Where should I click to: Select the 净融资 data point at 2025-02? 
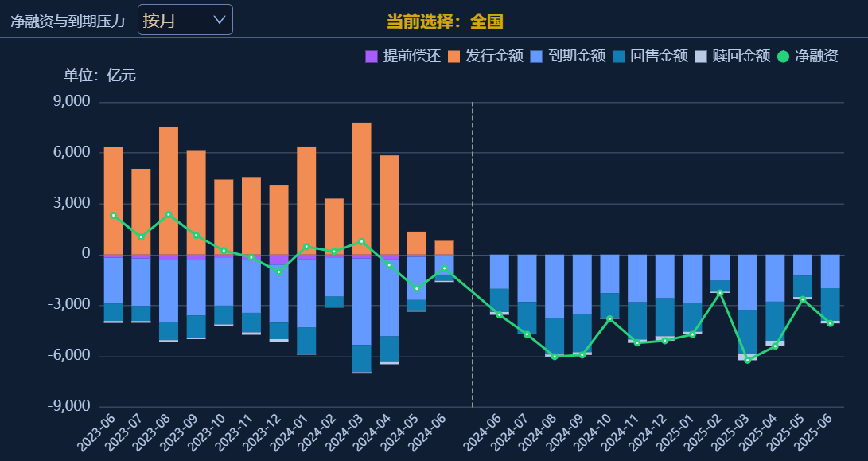720,293
